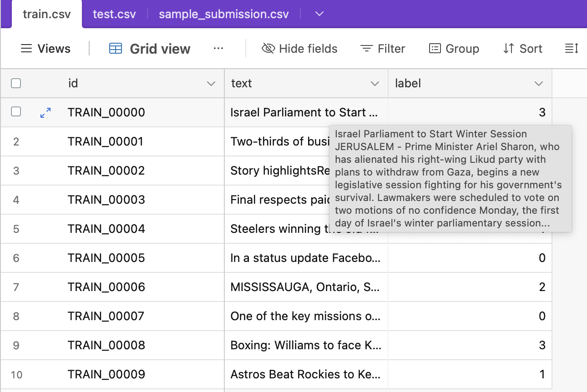The height and width of the screenshot is (392, 587).
Task: Check the TRAIN_00000 row checkbox
Action: pos(16,112)
